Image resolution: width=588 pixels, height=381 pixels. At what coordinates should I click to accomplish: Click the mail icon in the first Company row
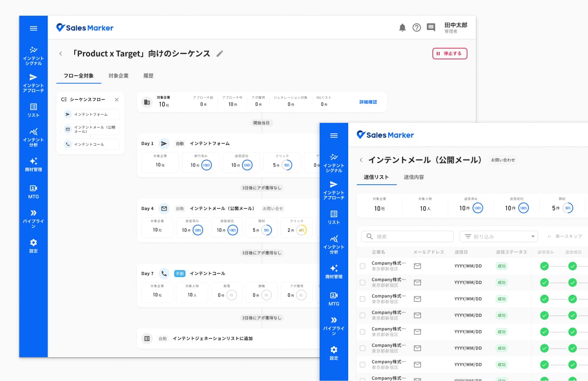click(x=417, y=266)
